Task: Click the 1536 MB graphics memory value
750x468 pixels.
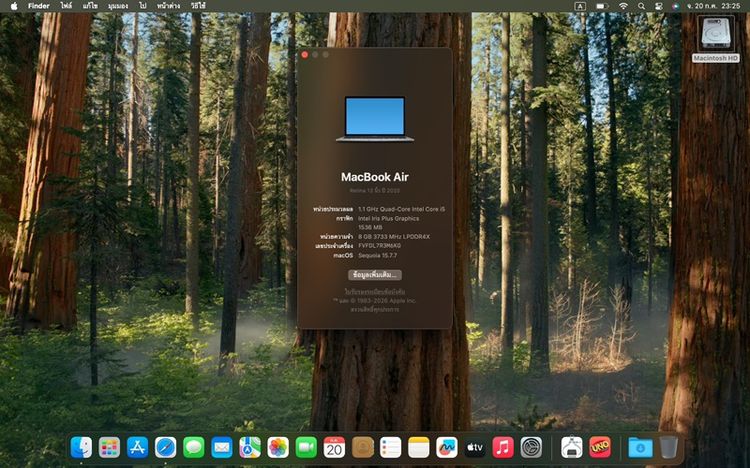Action: tap(370, 227)
